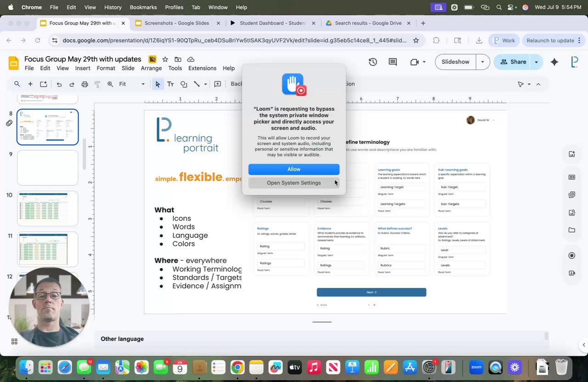Bookmark this page with star icon
588x382 pixels.
(416, 40)
